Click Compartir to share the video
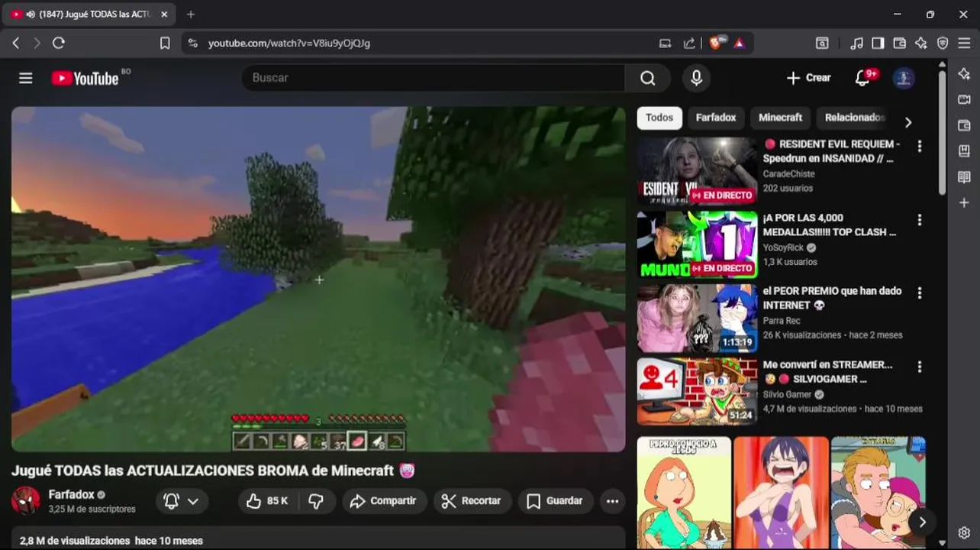Viewport: 980px width, 550px height. pos(383,501)
